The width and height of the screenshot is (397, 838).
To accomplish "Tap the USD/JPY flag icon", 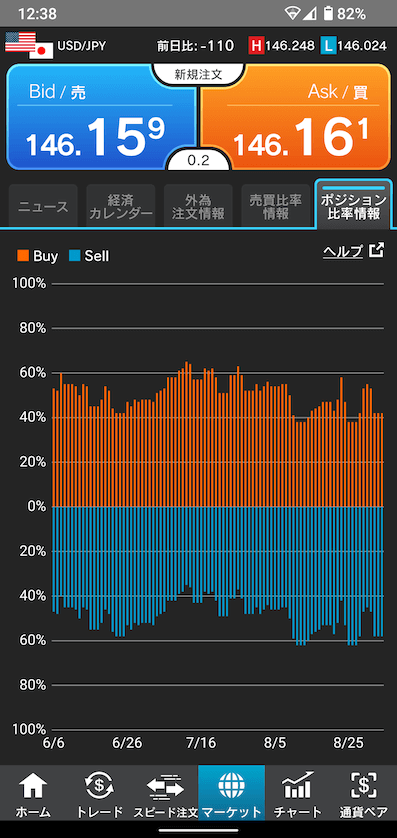I will coord(29,45).
